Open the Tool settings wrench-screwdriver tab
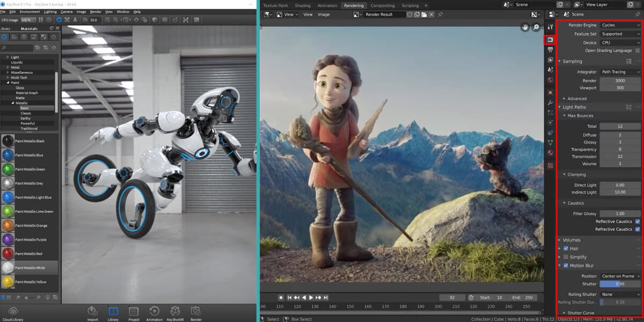Image resolution: width=644 pixels, height=322 pixels. [550, 27]
